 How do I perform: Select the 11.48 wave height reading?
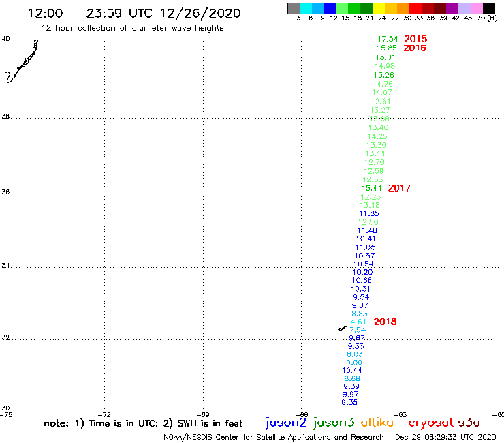point(367,230)
